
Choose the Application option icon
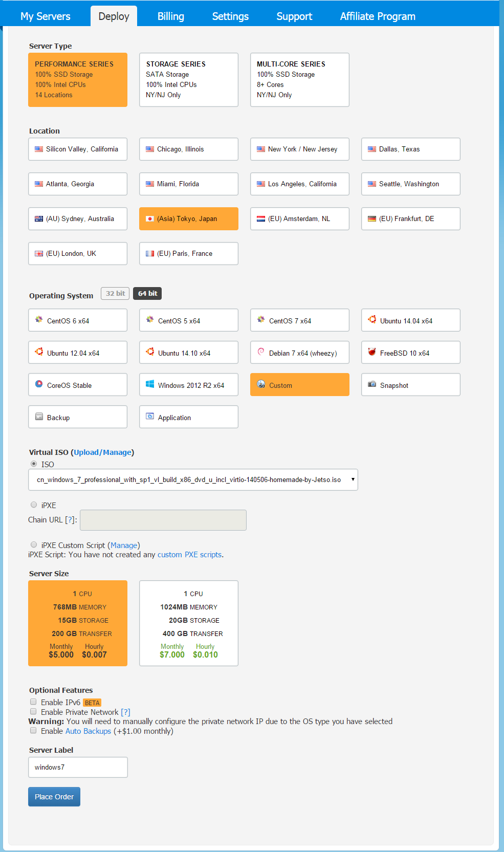[150, 417]
